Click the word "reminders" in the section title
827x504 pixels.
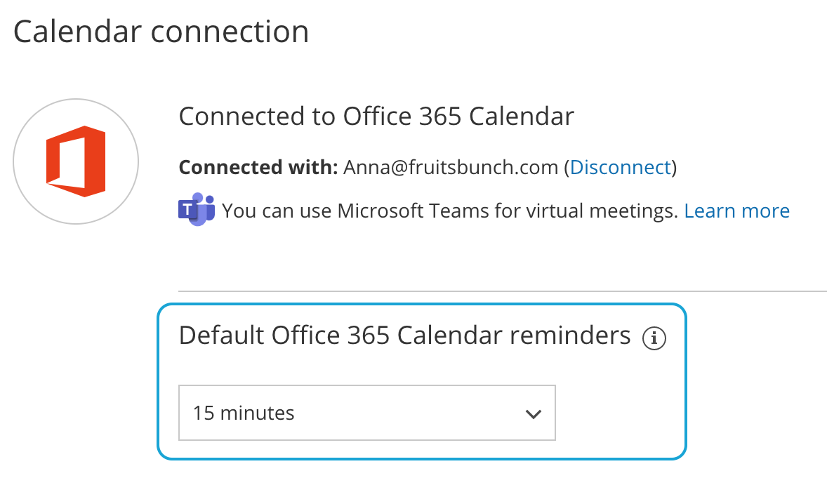(570, 336)
